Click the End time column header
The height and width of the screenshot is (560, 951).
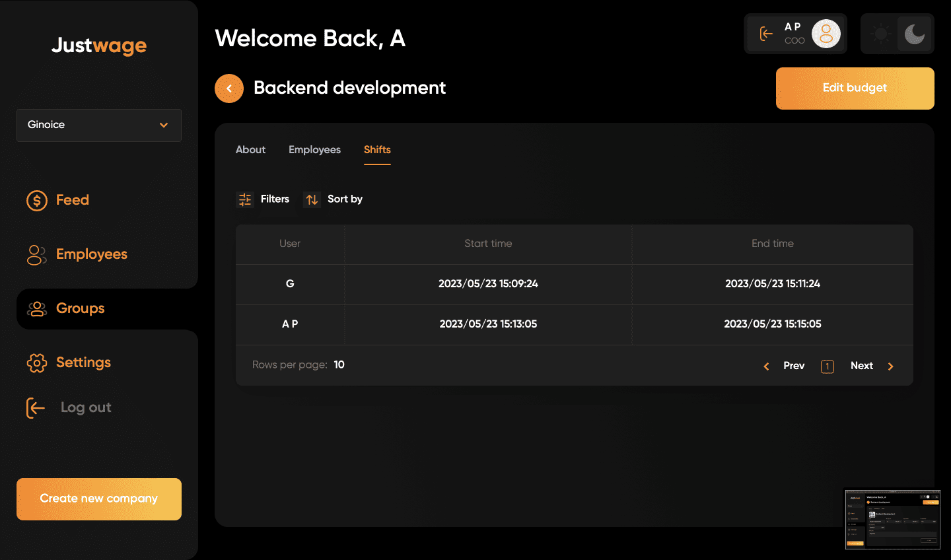point(773,244)
